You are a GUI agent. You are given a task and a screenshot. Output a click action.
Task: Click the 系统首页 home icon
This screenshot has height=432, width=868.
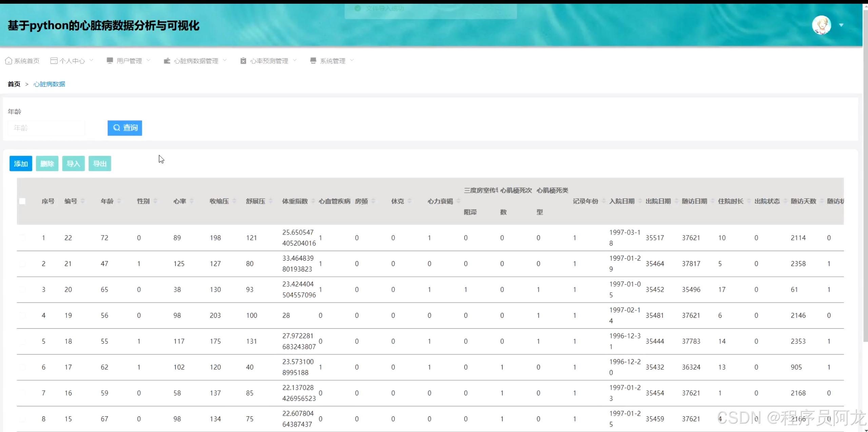click(x=8, y=61)
